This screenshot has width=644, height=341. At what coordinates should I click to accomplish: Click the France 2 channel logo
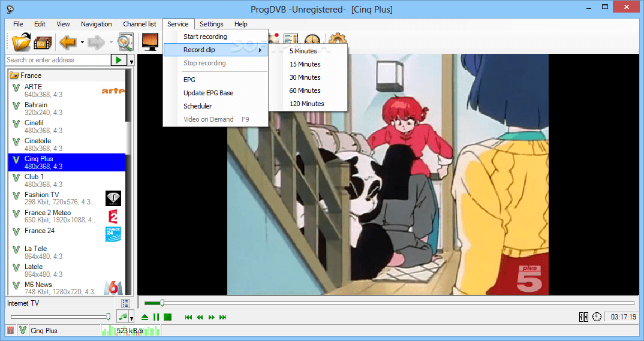pos(113,216)
